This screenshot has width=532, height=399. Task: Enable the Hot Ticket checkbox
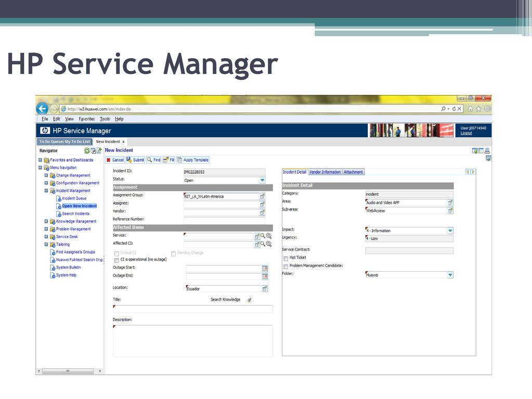pyautogui.click(x=286, y=259)
